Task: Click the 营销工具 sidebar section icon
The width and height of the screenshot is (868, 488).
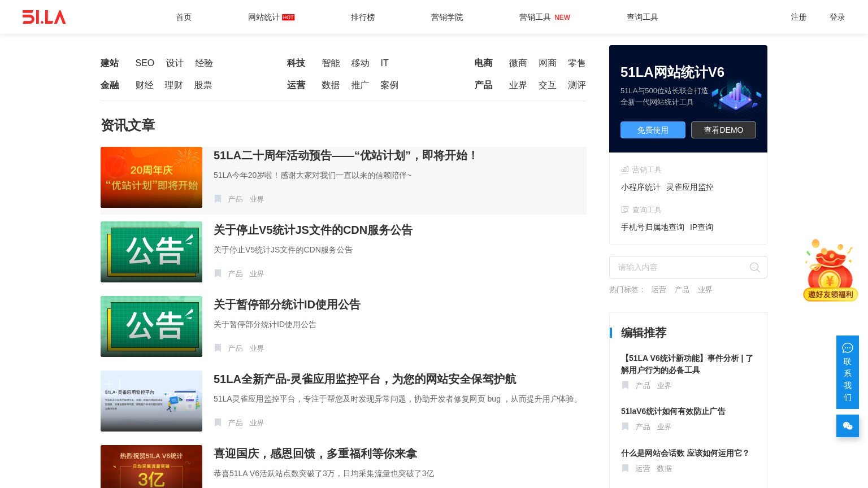Action: [x=625, y=169]
